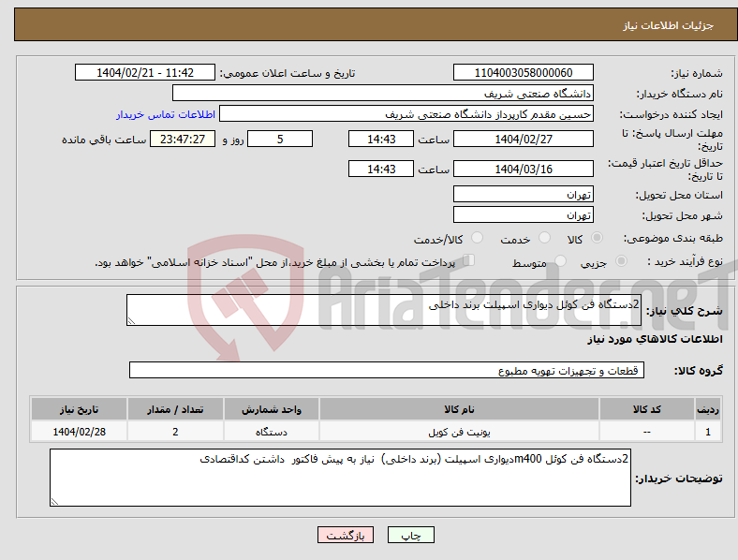Click the goods group field قطعات و تجهیزات تهویه مطبوع
Viewport: 738px width, 560px height.
[387, 370]
